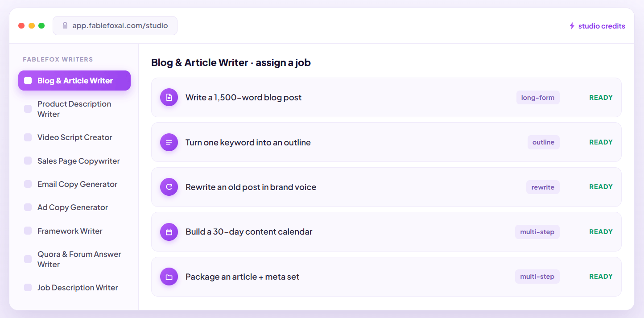The width and height of the screenshot is (644, 318).
Task: Click READY status on the Package an article row
Action: 601,277
